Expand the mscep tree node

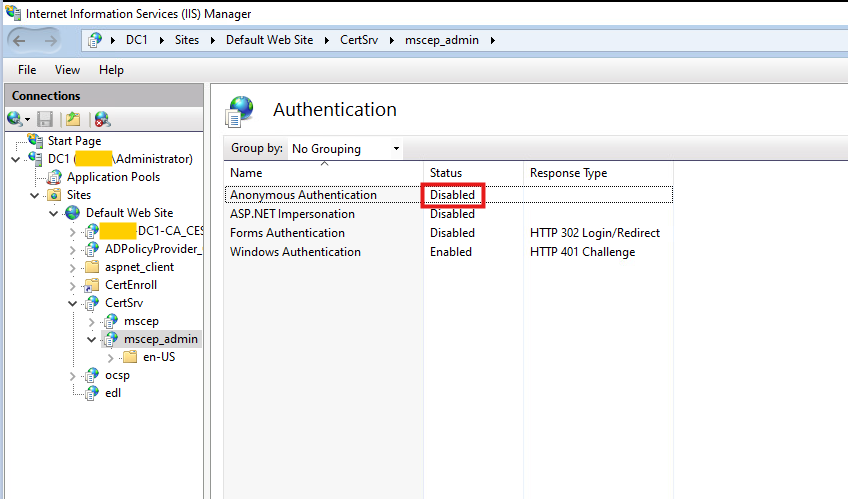[x=92, y=321]
